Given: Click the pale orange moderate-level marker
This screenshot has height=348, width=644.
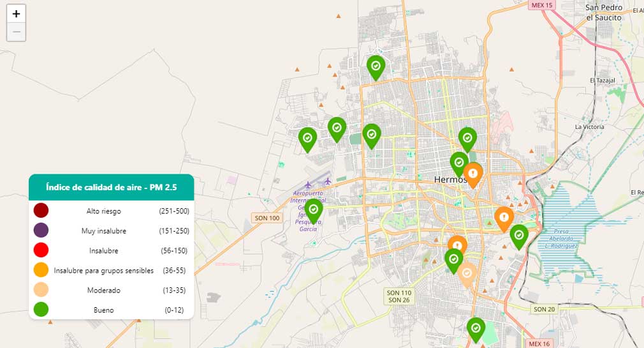Looking at the screenshot, I should 467,273.
